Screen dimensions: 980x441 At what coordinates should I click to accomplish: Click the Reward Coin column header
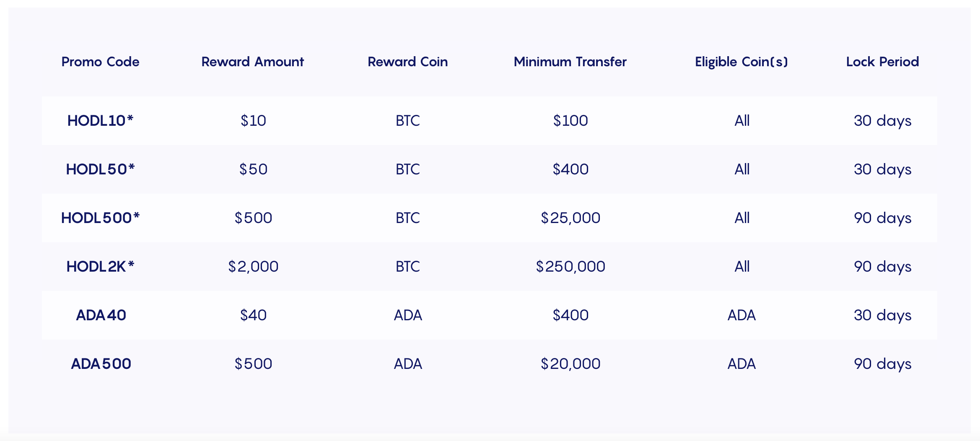pyautogui.click(x=408, y=62)
